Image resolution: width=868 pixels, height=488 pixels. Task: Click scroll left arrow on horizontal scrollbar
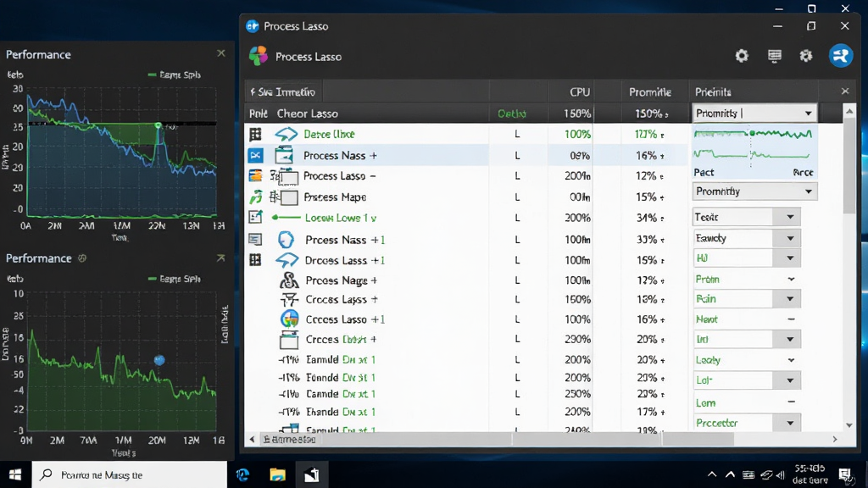click(x=253, y=440)
